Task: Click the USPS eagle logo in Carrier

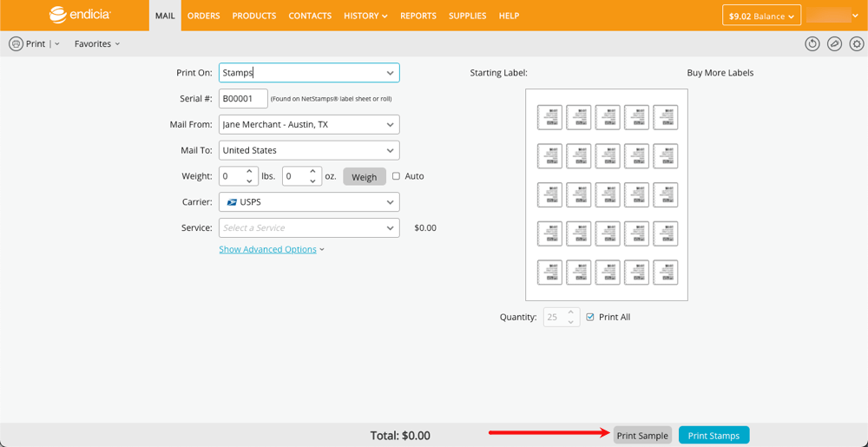Action: coord(232,202)
